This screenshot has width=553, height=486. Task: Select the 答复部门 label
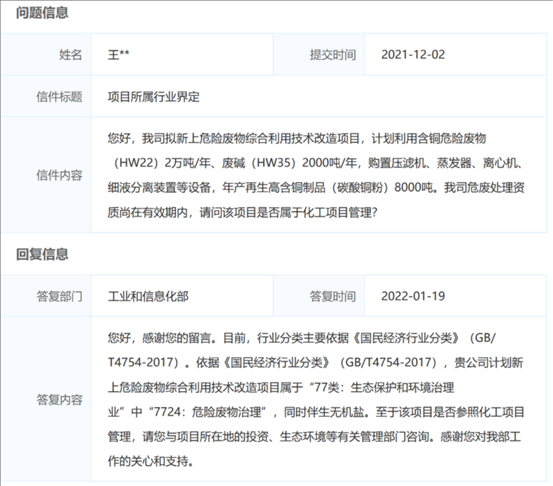[x=59, y=296]
